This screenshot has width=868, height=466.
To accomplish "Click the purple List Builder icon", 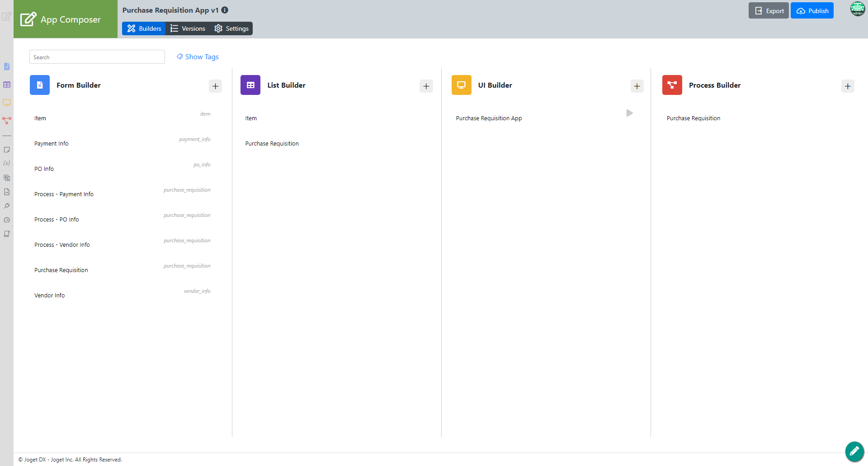I will [250, 85].
